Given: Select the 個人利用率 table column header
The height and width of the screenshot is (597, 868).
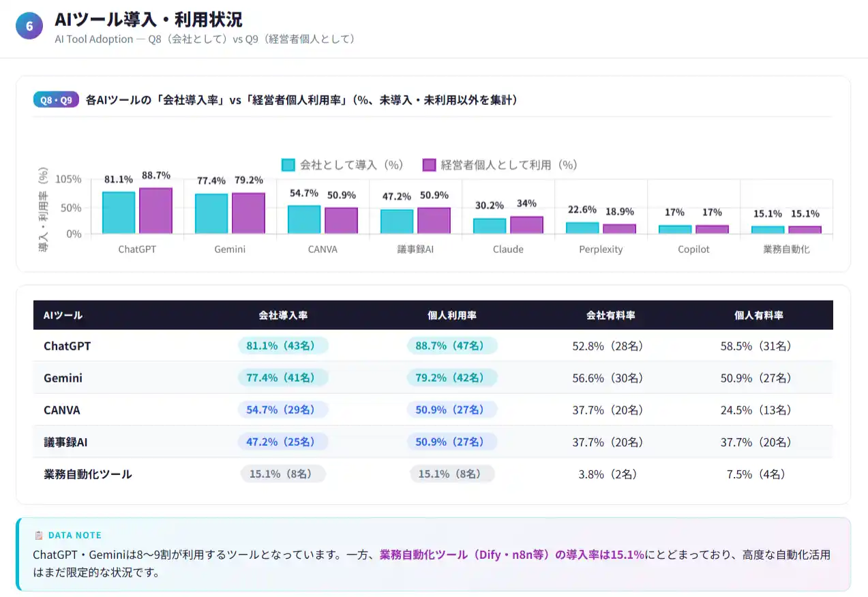Looking at the screenshot, I should [452, 316].
